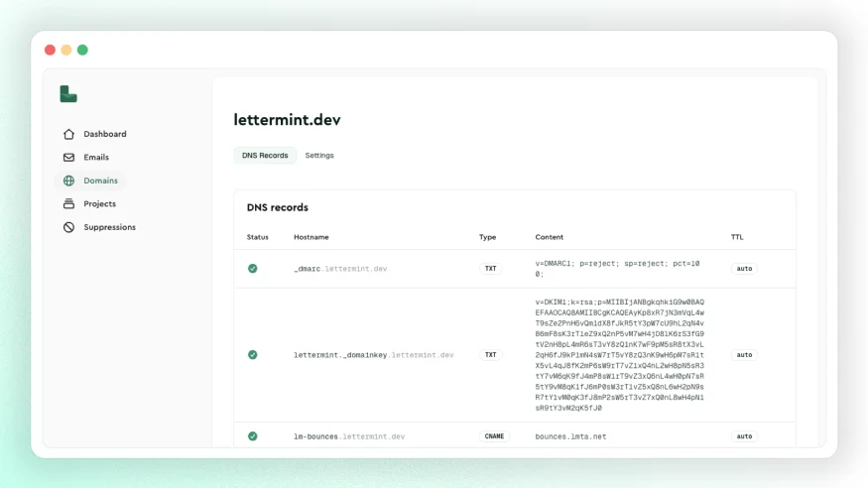Click the Status column header
The width and height of the screenshot is (868, 488).
coord(257,237)
